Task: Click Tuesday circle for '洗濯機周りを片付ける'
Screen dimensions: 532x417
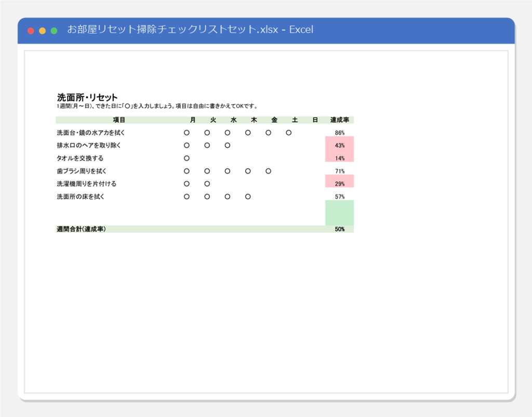Action: [x=207, y=184]
